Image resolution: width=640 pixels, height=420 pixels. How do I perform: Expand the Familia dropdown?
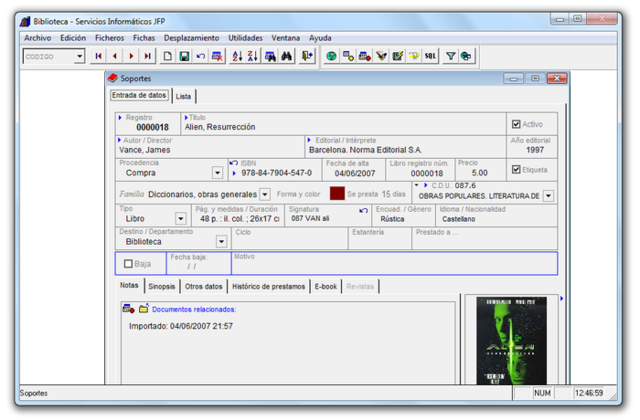265,194
